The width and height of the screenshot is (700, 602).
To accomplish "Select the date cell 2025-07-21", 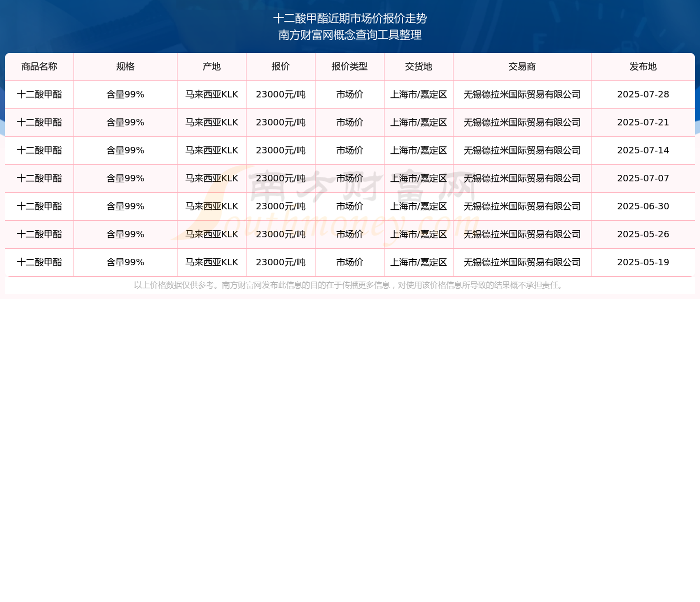I will 643,122.
